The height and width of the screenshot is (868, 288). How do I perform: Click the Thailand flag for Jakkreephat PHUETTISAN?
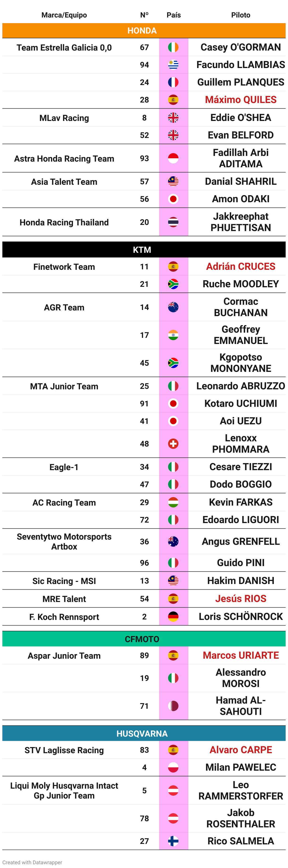tap(173, 222)
